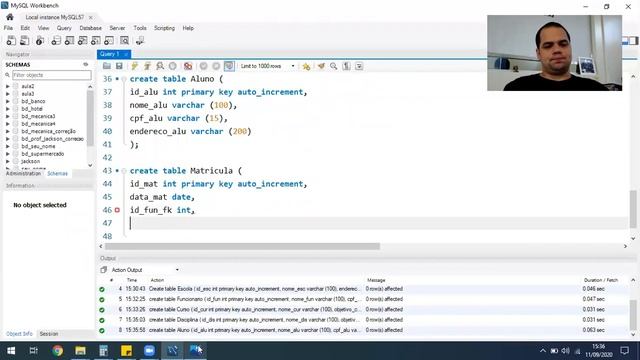The height and width of the screenshot is (360, 640).
Task: Open script file in query editor
Action: click(x=107, y=66)
